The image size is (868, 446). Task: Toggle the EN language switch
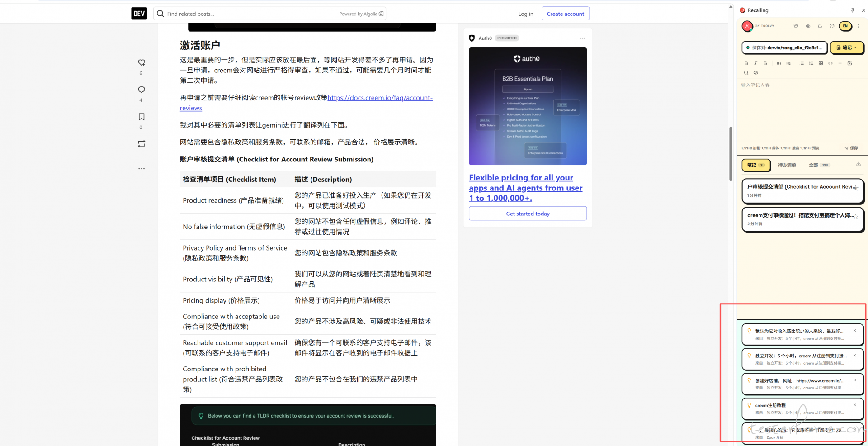click(845, 26)
